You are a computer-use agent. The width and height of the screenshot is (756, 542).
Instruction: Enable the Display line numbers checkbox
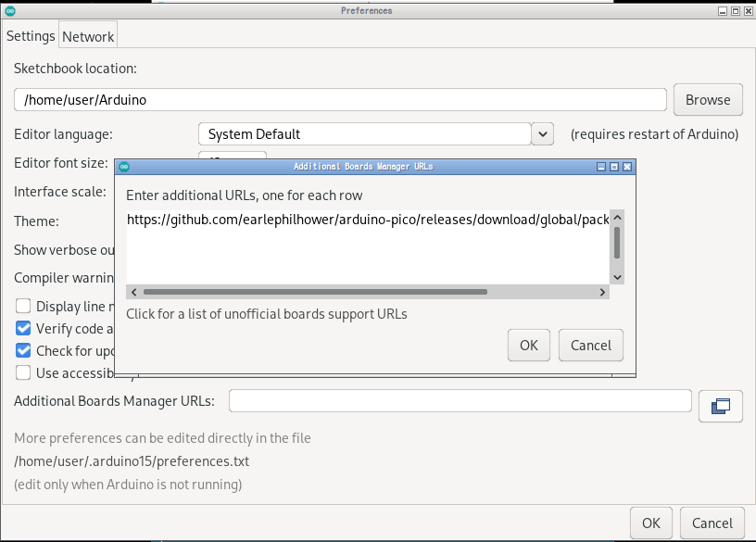click(23, 306)
